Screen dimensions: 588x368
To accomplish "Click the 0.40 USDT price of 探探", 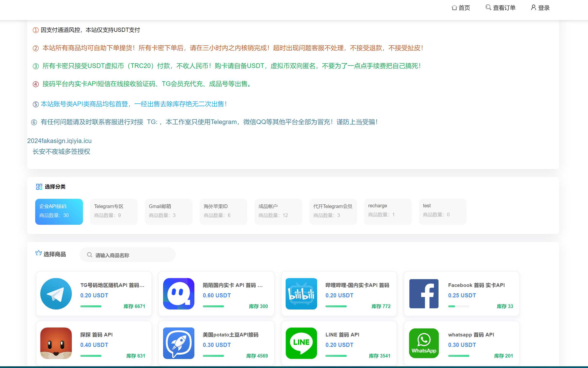I will point(94,345).
